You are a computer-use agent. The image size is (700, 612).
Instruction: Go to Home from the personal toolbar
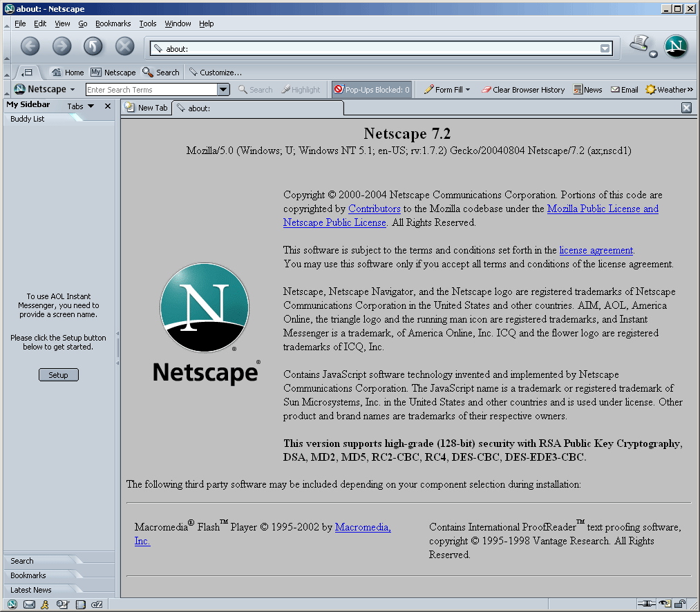tap(68, 73)
